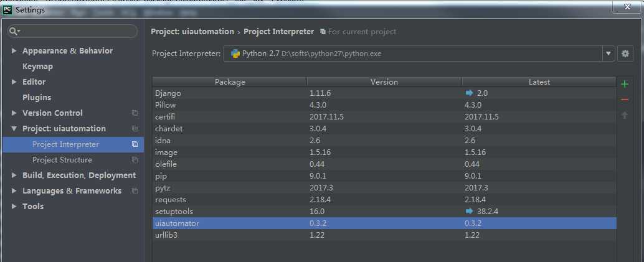Image resolution: width=644 pixels, height=262 pixels.
Task: Select the uiautomator package row
Action: pos(384,223)
